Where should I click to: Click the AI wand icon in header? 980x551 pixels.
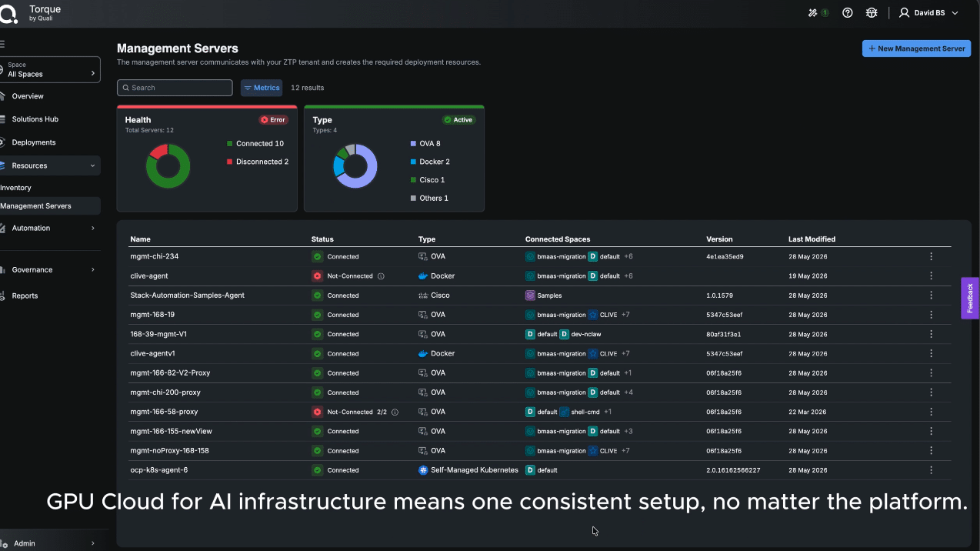(x=813, y=13)
